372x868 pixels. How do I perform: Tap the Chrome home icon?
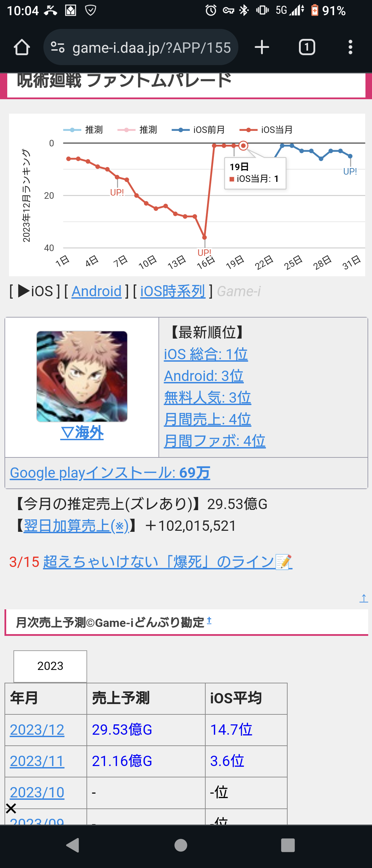click(x=22, y=48)
